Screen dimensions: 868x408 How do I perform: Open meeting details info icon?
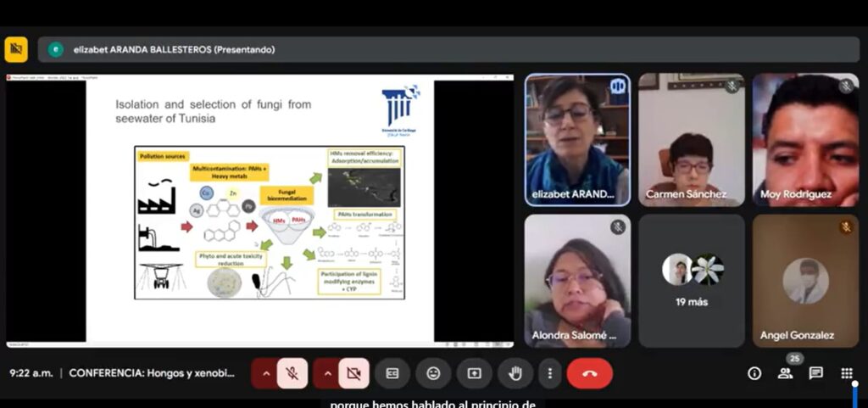coord(754,373)
